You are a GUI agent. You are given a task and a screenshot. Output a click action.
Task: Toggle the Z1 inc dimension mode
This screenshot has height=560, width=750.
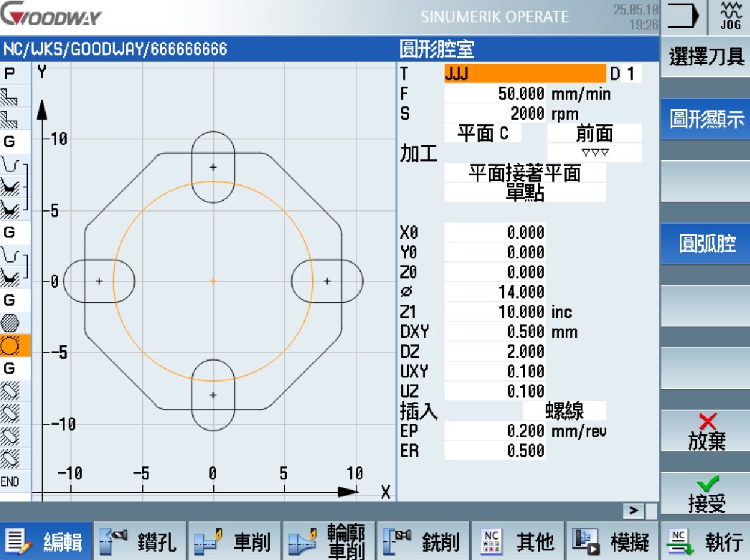(x=561, y=312)
